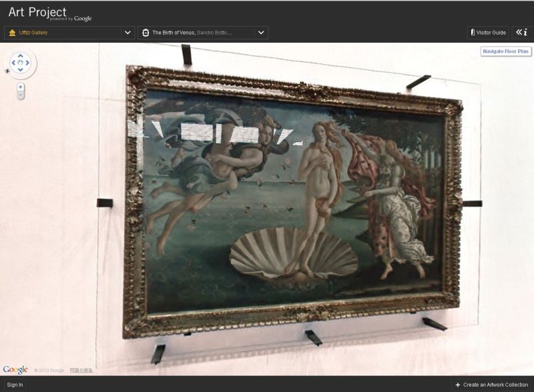Screen dimensions: 534x392
Task: Click the report a problem link near copyright
Action: [81, 370]
